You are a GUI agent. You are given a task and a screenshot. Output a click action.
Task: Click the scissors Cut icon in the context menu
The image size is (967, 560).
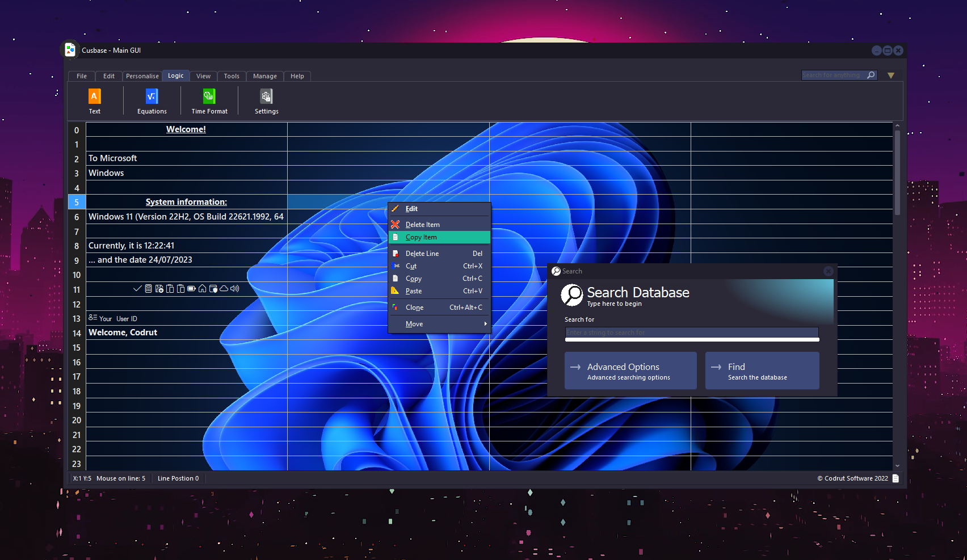click(396, 266)
